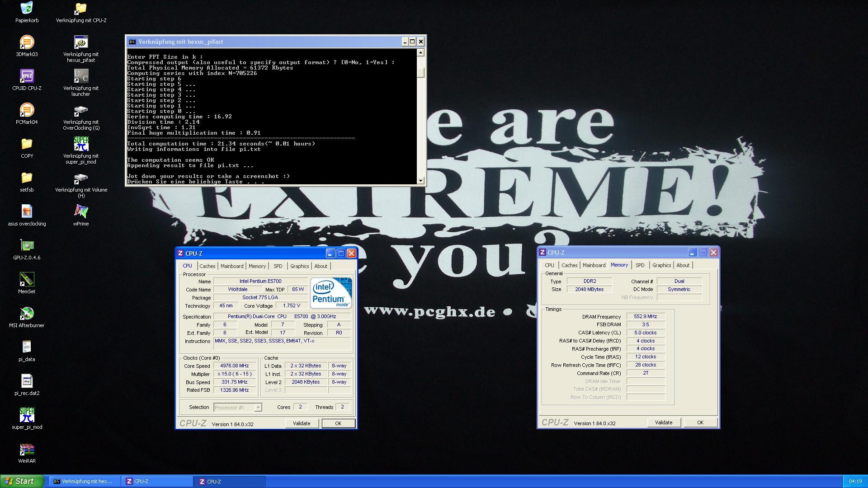The image size is (868, 488).
Task: Click Validate in left CPU-Z window
Action: 302,423
